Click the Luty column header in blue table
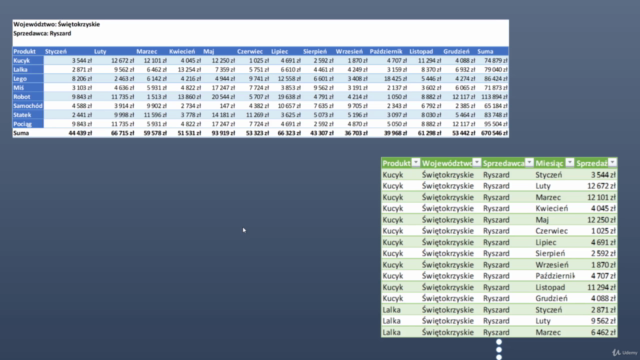This screenshot has width=640, height=360. pos(100,51)
